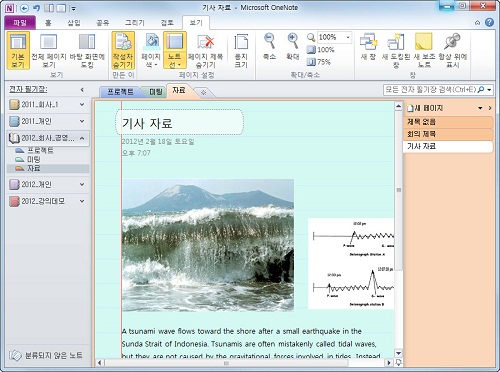500x372 pixels.
Task: Toggle 작성자 숨기기 hide authors
Action: pyautogui.click(x=123, y=51)
